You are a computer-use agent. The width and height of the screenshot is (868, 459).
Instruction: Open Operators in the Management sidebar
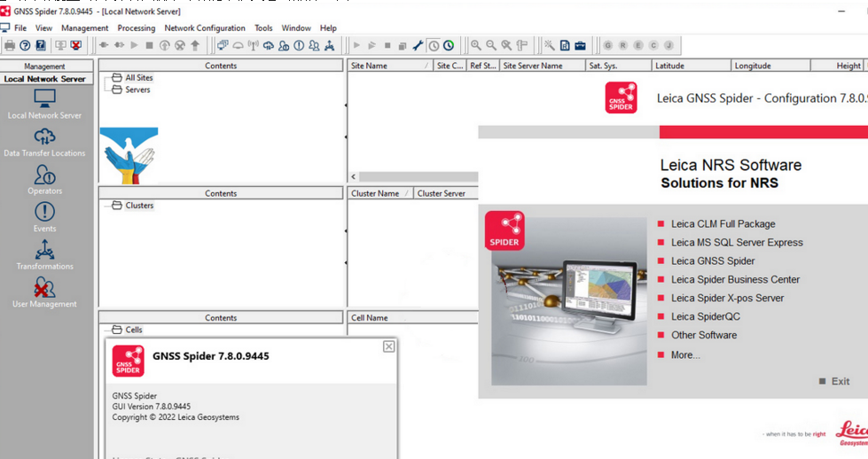click(x=44, y=180)
